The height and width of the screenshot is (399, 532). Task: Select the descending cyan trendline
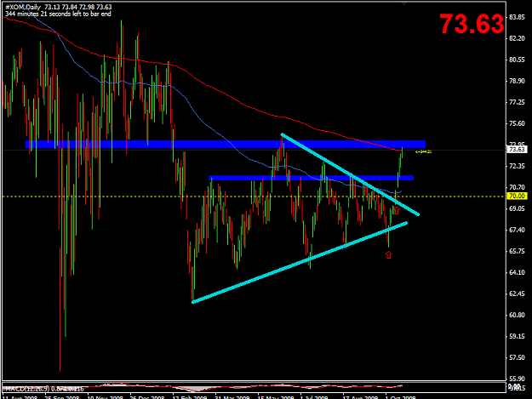tap(350, 174)
